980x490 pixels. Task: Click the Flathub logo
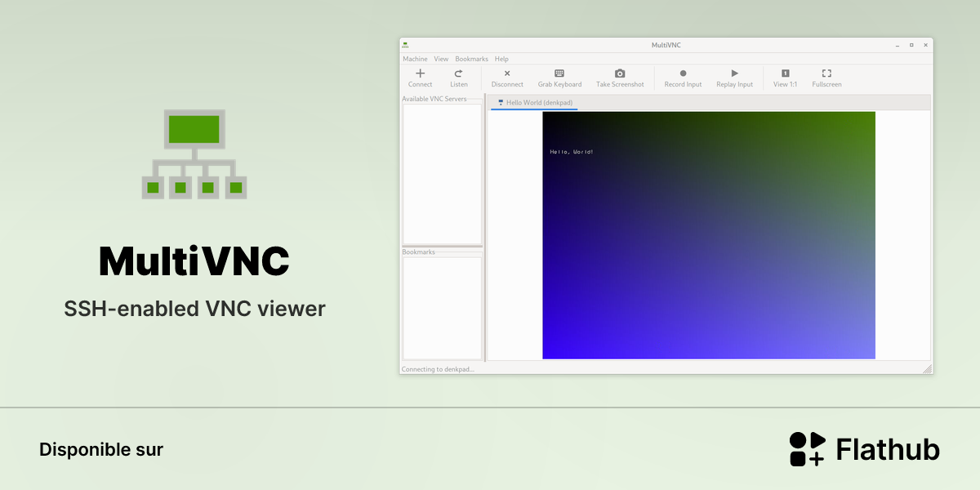click(865, 449)
